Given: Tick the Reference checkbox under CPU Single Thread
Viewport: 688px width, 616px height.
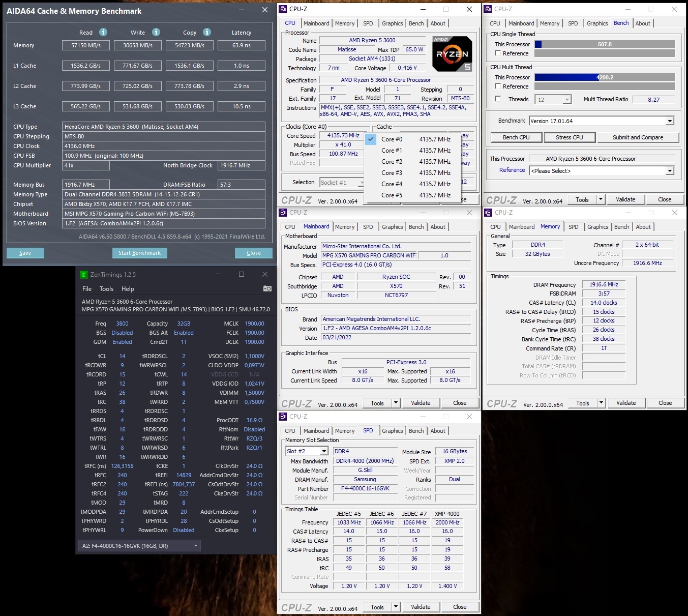Looking at the screenshot, I should [x=498, y=53].
